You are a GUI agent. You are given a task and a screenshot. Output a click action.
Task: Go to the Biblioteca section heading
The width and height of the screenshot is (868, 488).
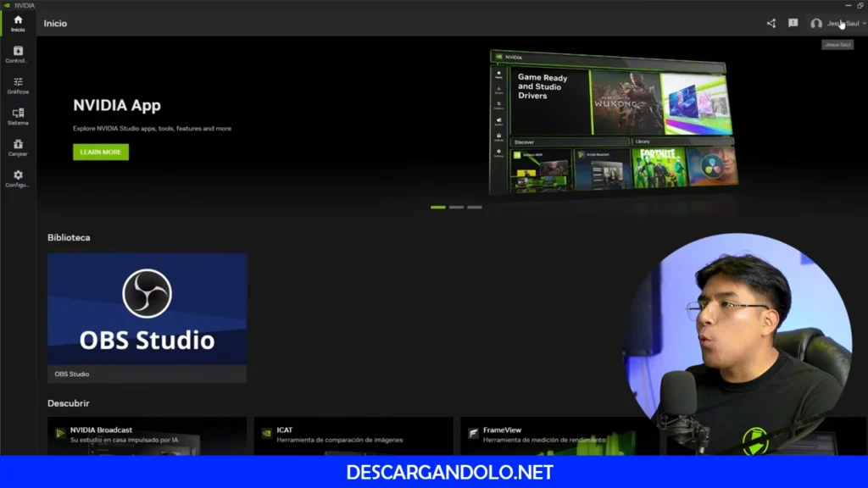tap(68, 237)
